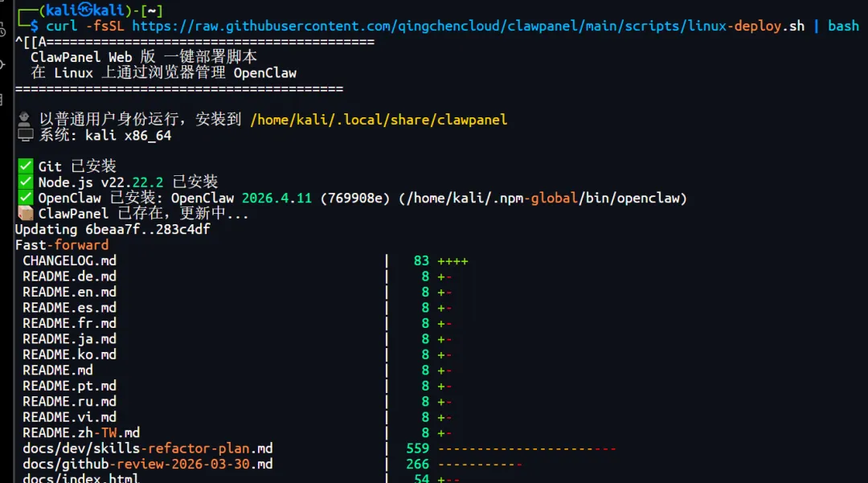Viewport: 868px width, 483px height.
Task: Click the user silhouette icon before 以普通用户身份运行
Action: 24,119
